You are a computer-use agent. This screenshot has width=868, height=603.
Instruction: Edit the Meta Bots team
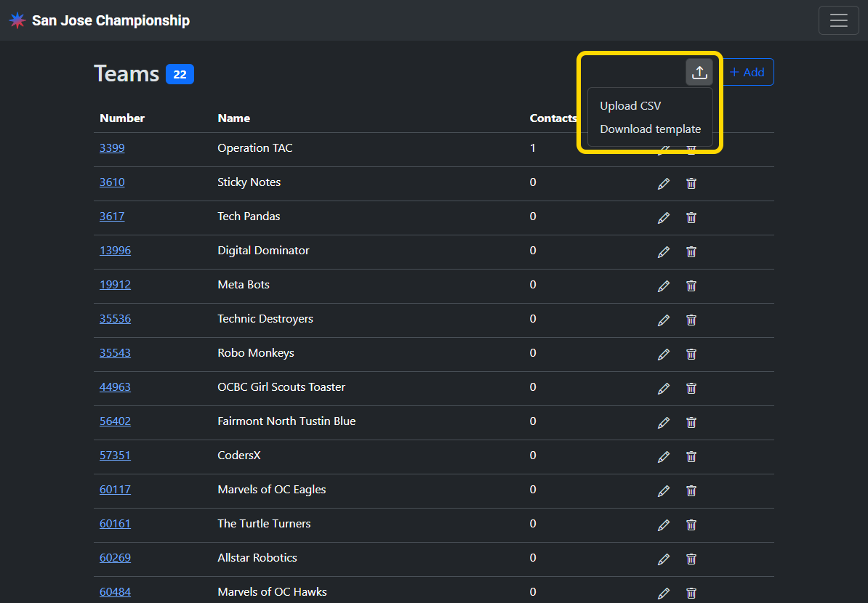(663, 286)
